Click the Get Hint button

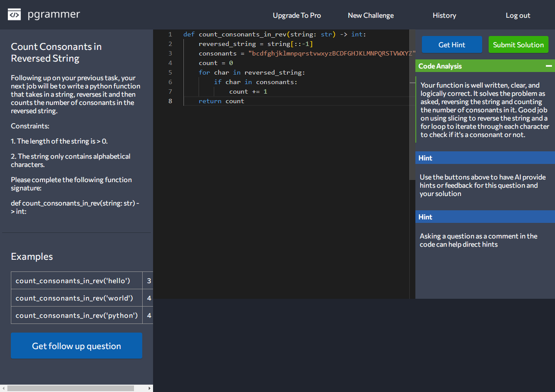[452, 44]
